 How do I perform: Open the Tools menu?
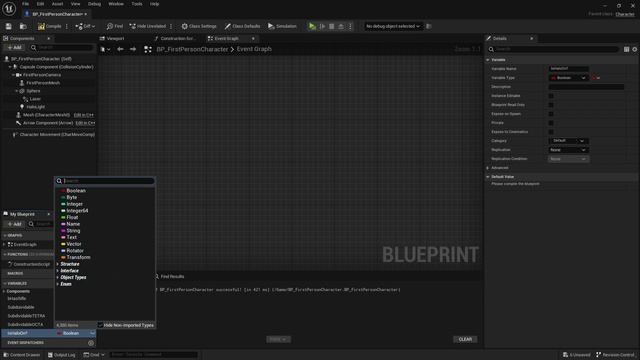tap(137, 4)
